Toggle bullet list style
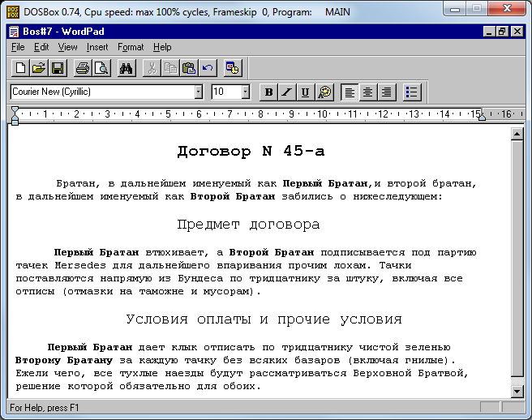The width and height of the screenshot is (532, 420). tap(412, 92)
